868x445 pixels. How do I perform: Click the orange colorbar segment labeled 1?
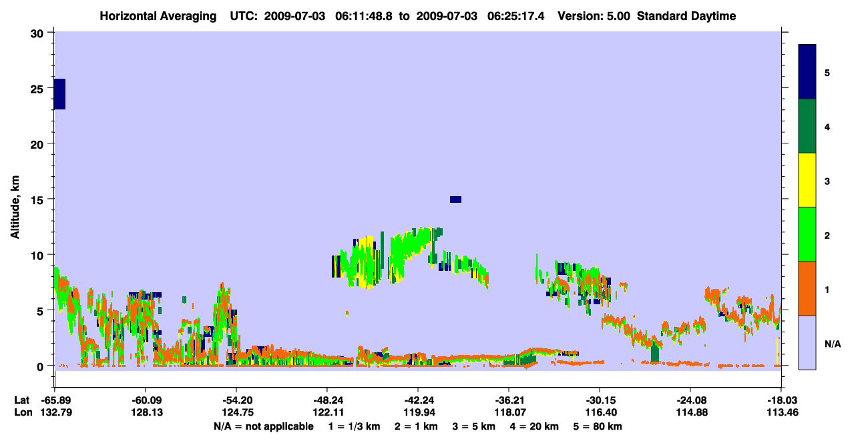point(807,288)
